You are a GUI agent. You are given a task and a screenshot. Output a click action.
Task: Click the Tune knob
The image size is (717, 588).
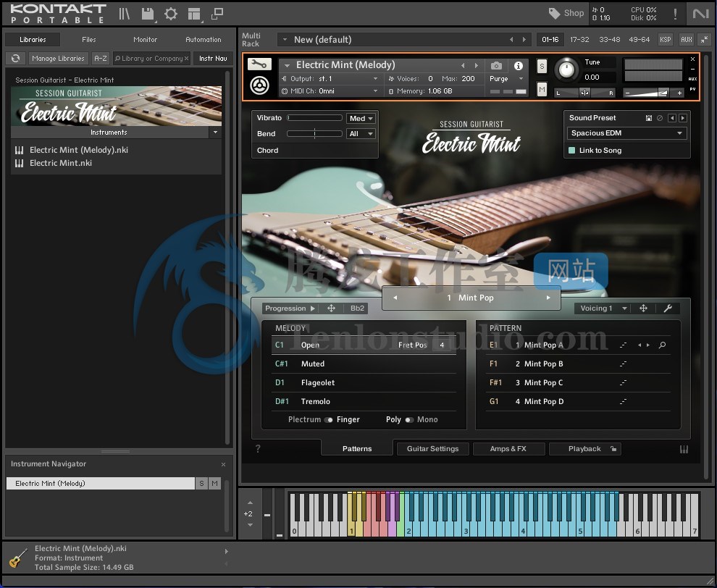[566, 70]
